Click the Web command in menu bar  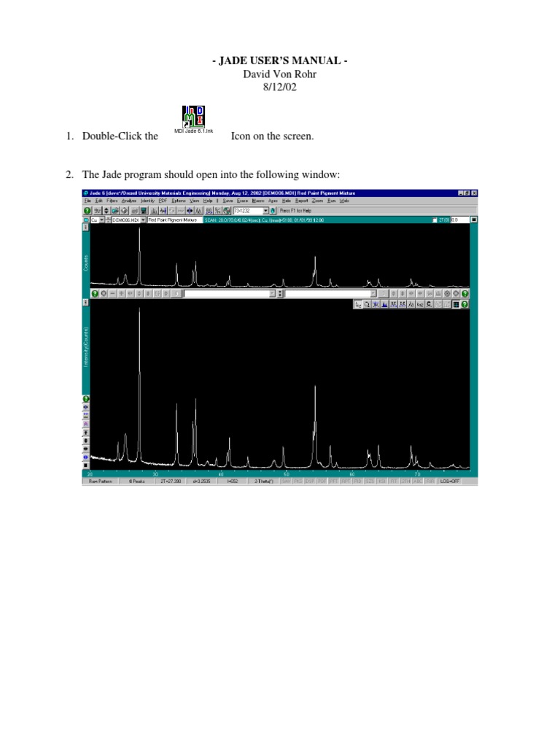pos(344,201)
